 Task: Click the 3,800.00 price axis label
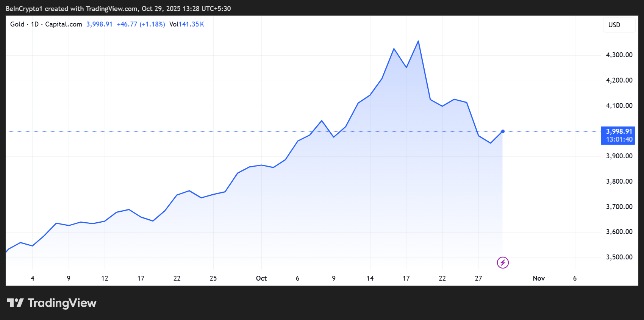pos(619,181)
